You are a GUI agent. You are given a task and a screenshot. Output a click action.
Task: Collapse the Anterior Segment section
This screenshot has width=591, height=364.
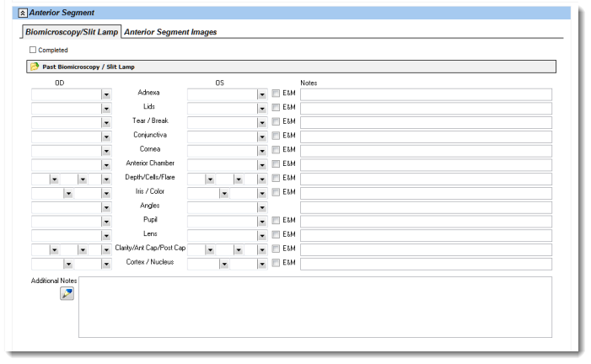click(x=23, y=13)
